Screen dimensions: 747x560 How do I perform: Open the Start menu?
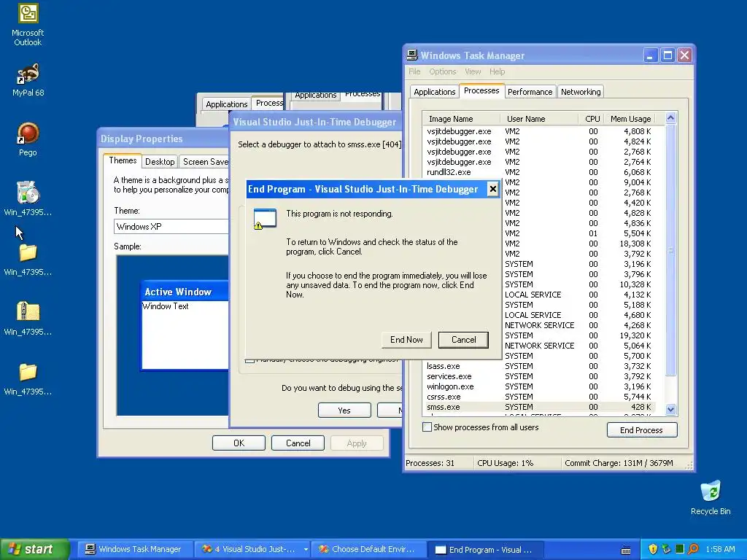[x=35, y=549]
